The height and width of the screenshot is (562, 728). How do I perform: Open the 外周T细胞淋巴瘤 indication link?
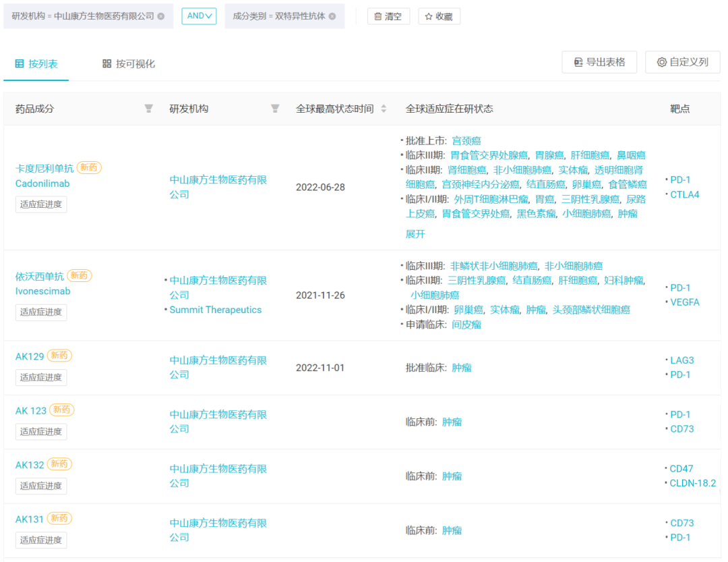pos(491,200)
